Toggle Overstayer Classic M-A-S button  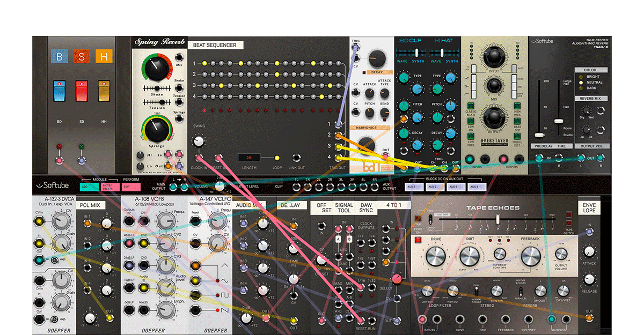[470, 106]
